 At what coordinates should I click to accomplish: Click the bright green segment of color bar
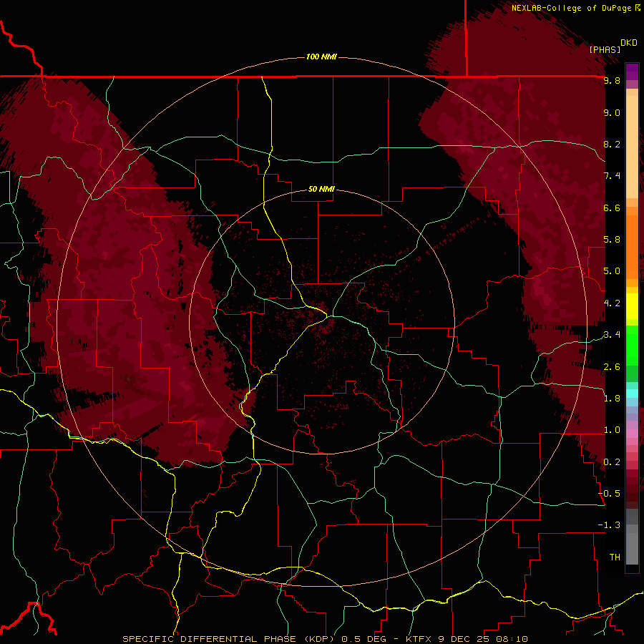pos(632,346)
